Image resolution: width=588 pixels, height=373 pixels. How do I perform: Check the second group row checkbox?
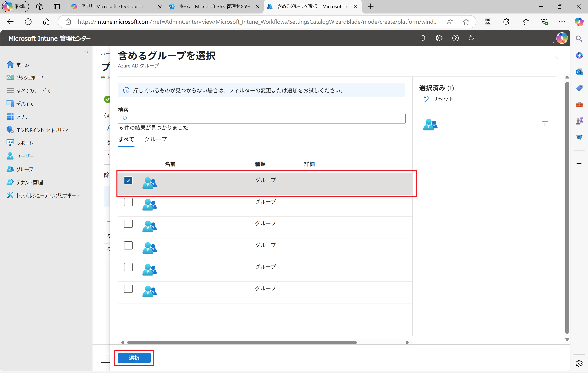coord(128,202)
